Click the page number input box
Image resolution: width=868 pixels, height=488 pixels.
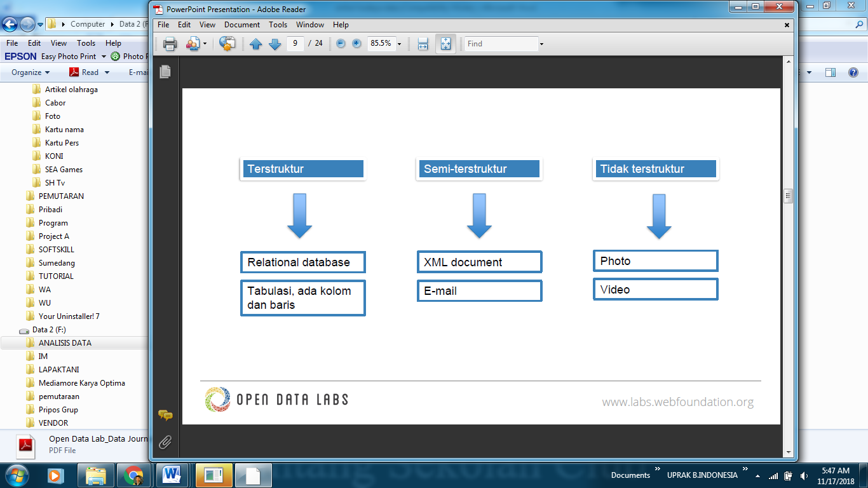[295, 44]
